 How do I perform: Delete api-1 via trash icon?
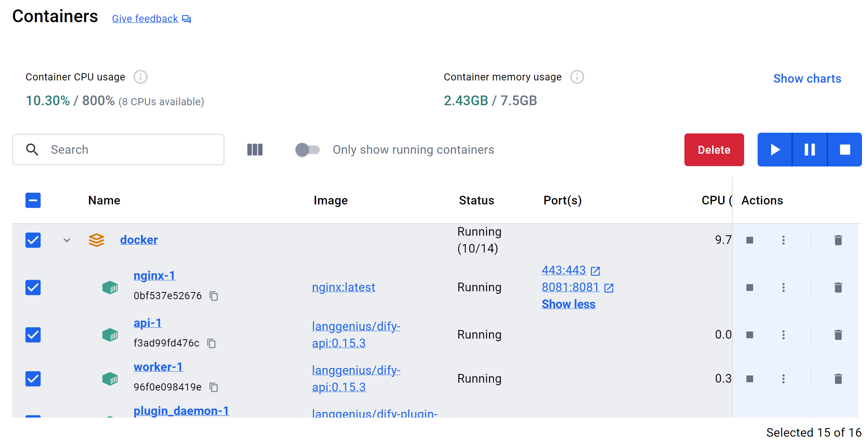click(x=838, y=335)
